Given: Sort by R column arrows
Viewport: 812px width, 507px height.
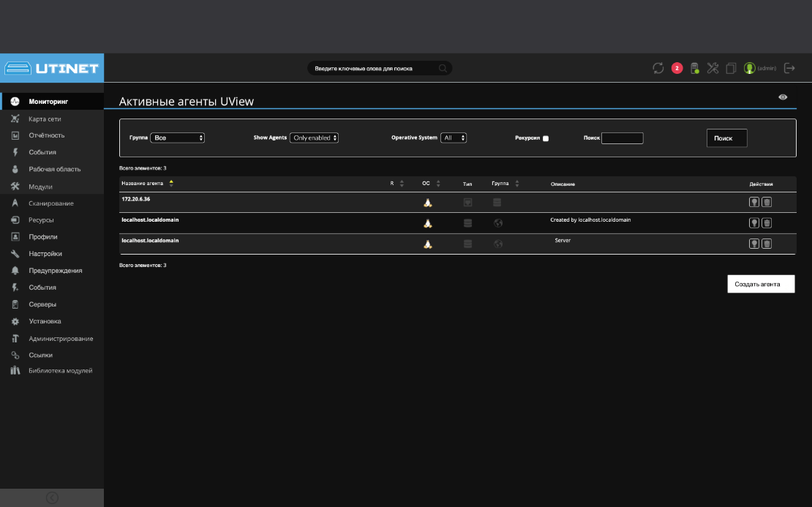Looking at the screenshot, I should click(x=402, y=184).
